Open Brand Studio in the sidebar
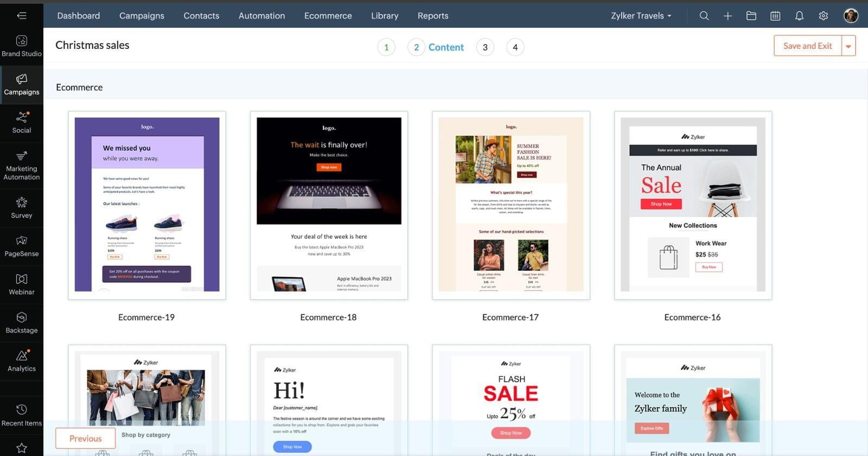 coord(22,46)
